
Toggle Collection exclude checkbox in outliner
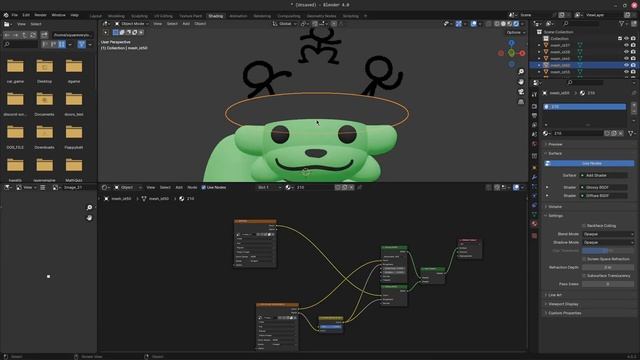click(620, 38)
